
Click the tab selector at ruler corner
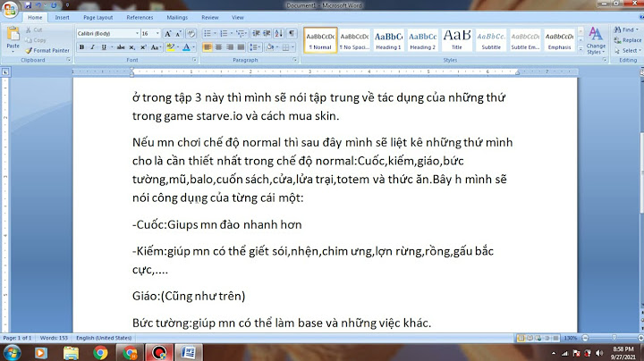pos(5,72)
